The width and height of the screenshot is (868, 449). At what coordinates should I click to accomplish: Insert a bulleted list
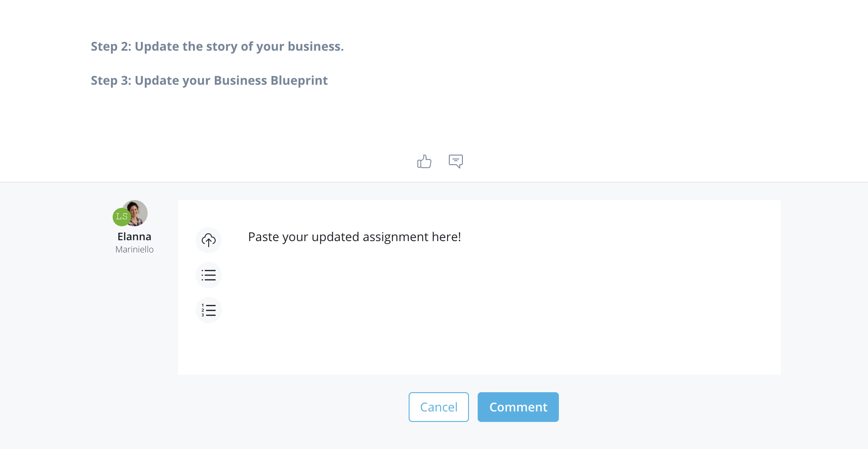209,275
